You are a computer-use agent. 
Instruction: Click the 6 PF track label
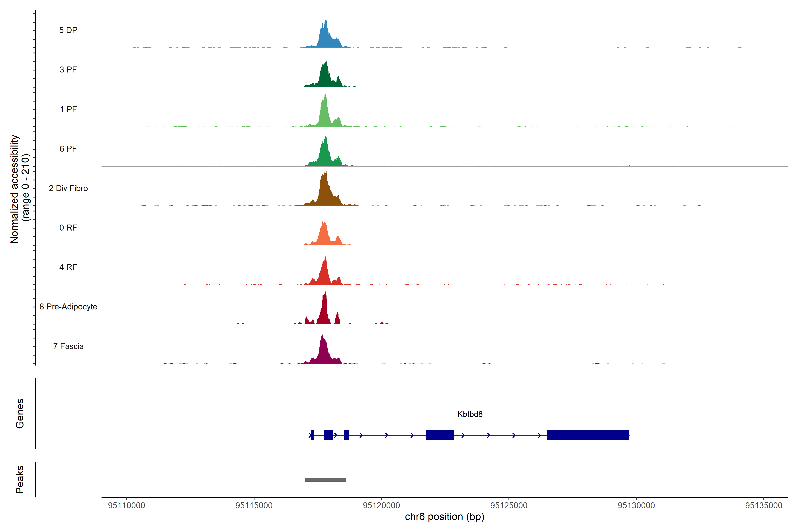pyautogui.click(x=68, y=149)
